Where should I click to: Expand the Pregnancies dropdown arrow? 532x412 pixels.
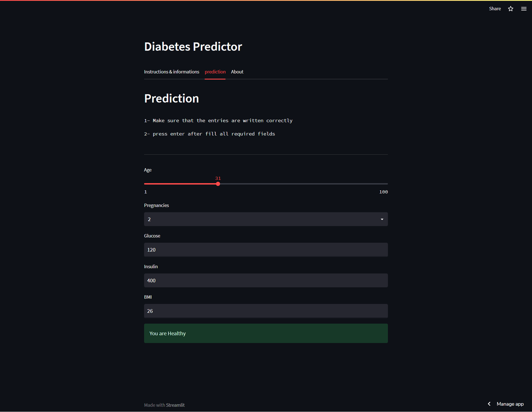(x=382, y=219)
